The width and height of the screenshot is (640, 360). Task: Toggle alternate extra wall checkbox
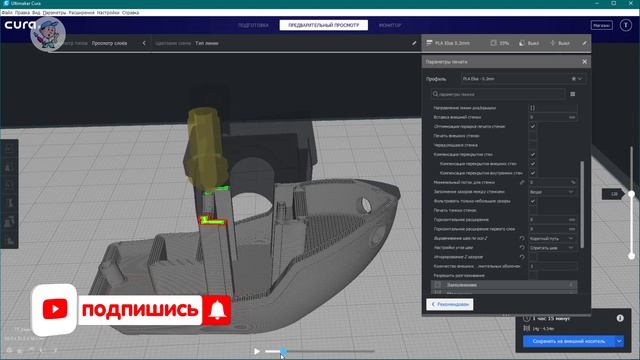(532, 145)
